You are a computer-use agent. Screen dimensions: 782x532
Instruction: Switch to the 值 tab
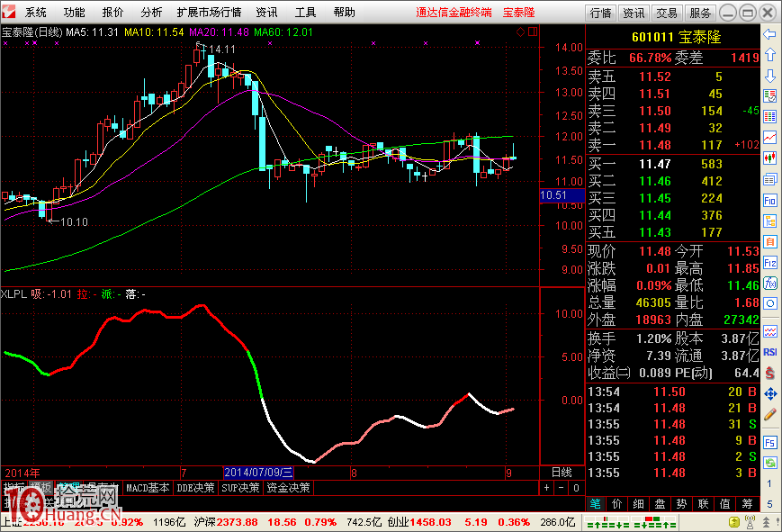(725, 504)
